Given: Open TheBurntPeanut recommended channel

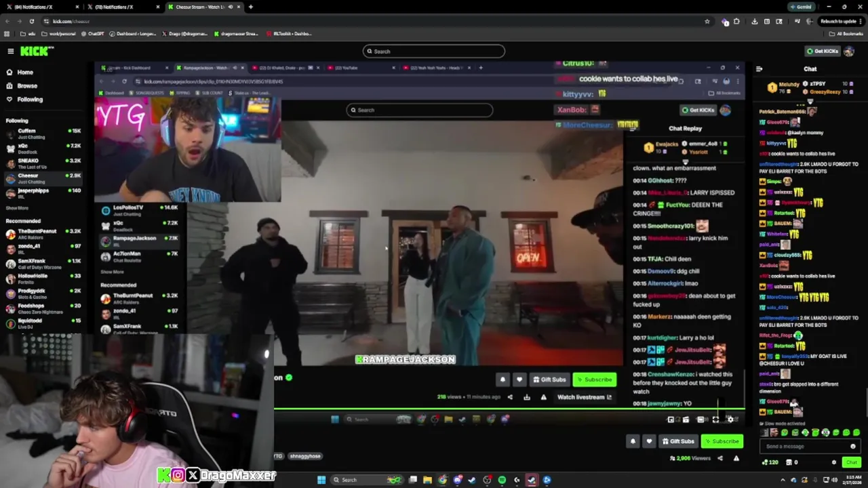Looking at the screenshot, I should click(x=42, y=234).
